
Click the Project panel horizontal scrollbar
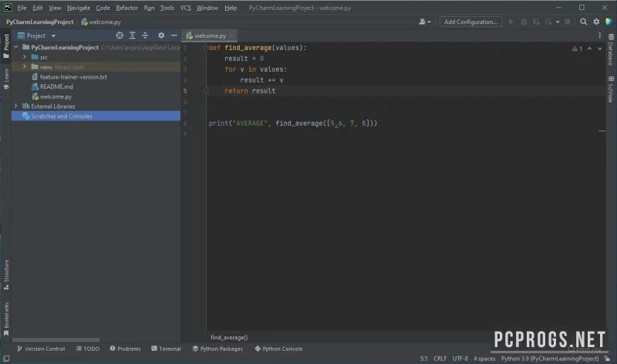(x=56, y=340)
